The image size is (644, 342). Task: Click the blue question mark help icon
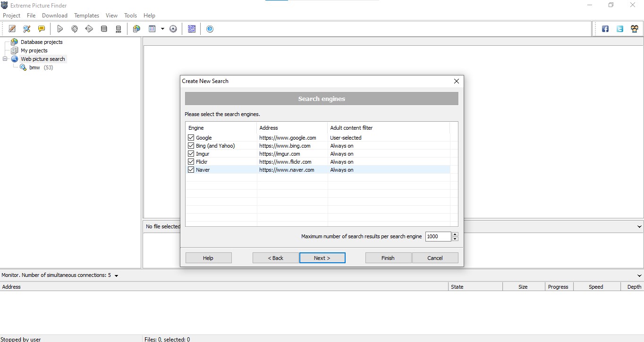[x=210, y=29]
